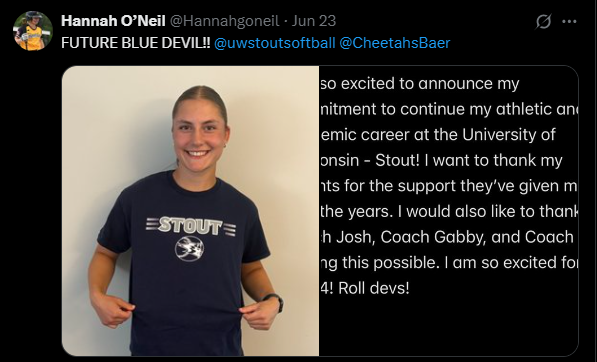Image resolution: width=597 pixels, height=362 pixels.
Task: Visit the @CheetahsBaer mention
Action: [x=394, y=43]
